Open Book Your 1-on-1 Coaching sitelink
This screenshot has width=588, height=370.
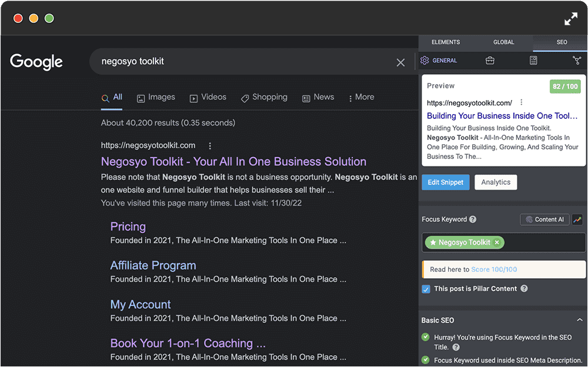tap(188, 344)
